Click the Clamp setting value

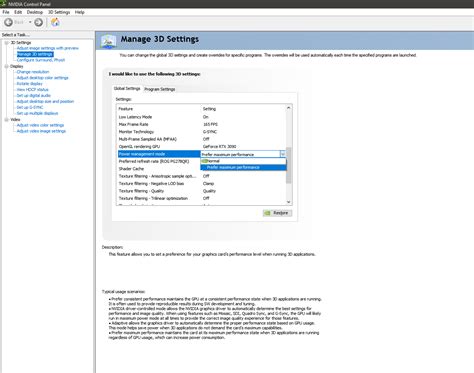[208, 184]
